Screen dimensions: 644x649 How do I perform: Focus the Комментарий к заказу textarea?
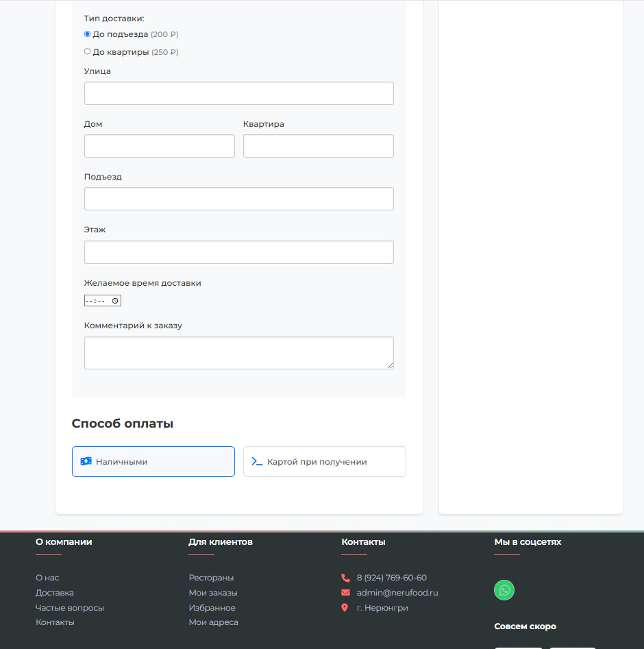pos(239,353)
